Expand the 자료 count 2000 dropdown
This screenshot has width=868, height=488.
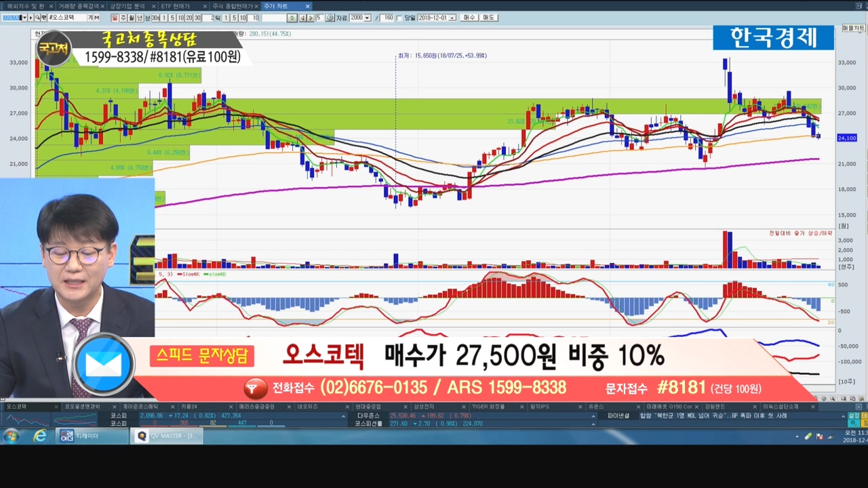click(367, 18)
